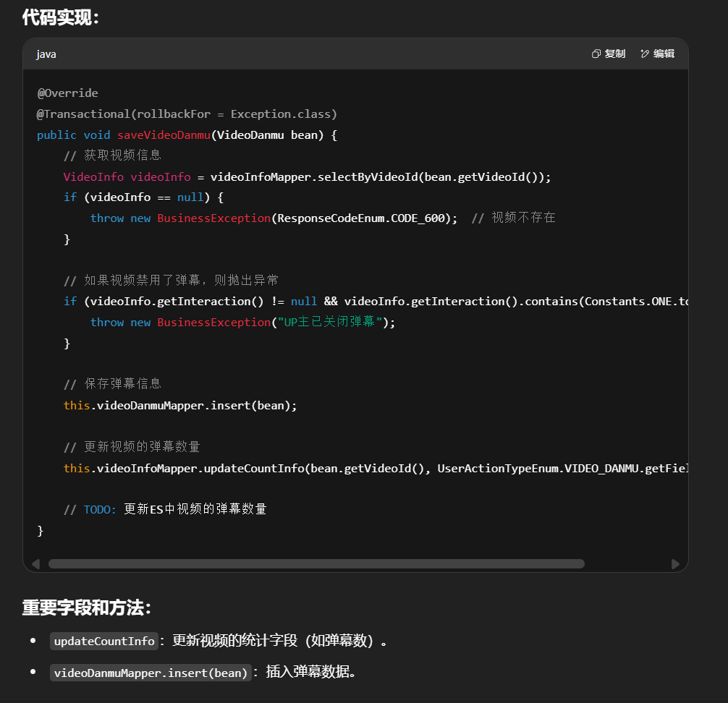Click the @Override annotation line
The image size is (728, 703).
pyautogui.click(x=67, y=93)
